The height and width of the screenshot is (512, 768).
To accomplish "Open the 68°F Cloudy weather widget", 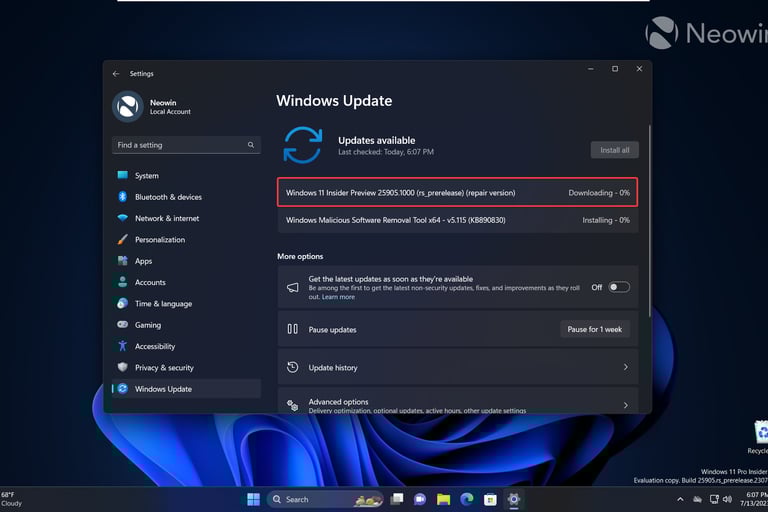I will pos(12,499).
